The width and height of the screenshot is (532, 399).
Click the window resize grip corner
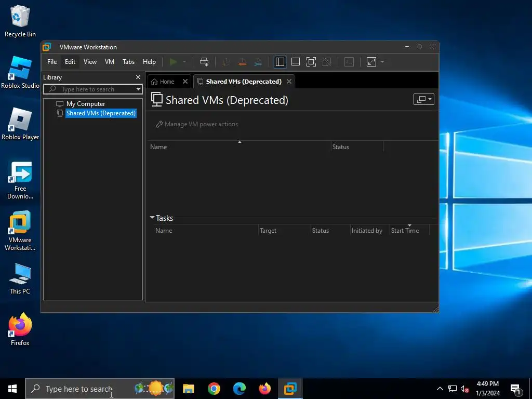click(436, 309)
